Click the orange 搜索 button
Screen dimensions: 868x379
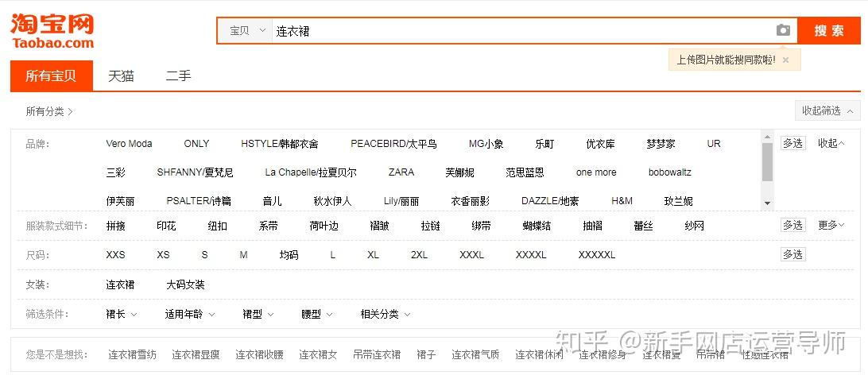[x=829, y=30]
